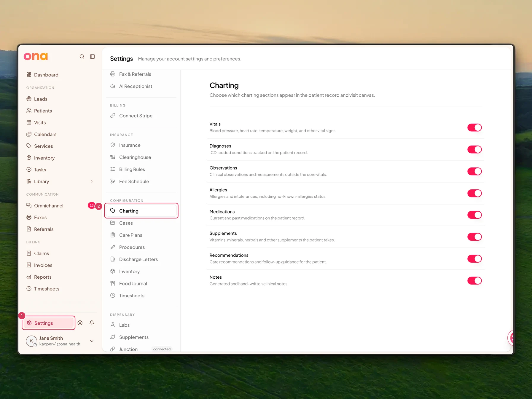Screen dimensions: 532x399
Task: Select Charting in configuration list
Action: coord(141,211)
